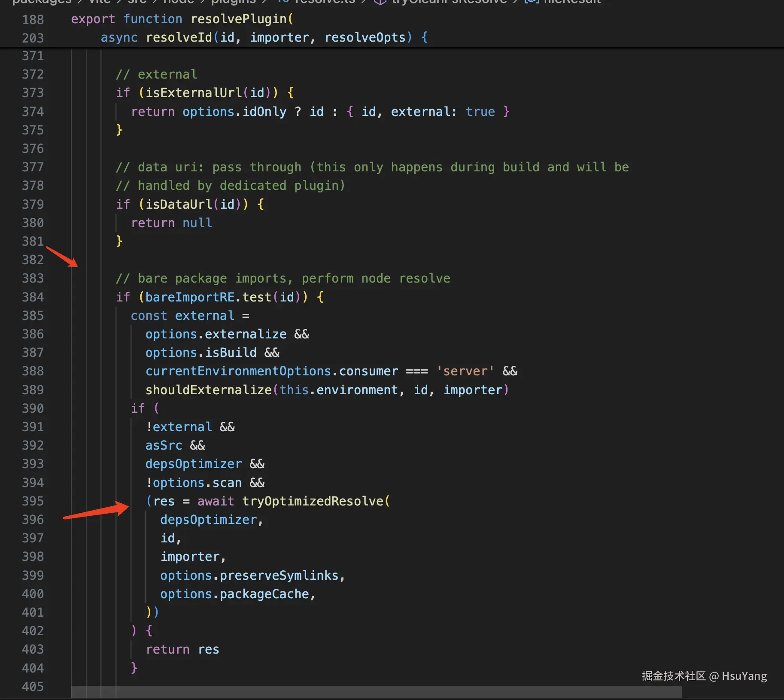Click 'environment' in this.environment

[357, 390]
